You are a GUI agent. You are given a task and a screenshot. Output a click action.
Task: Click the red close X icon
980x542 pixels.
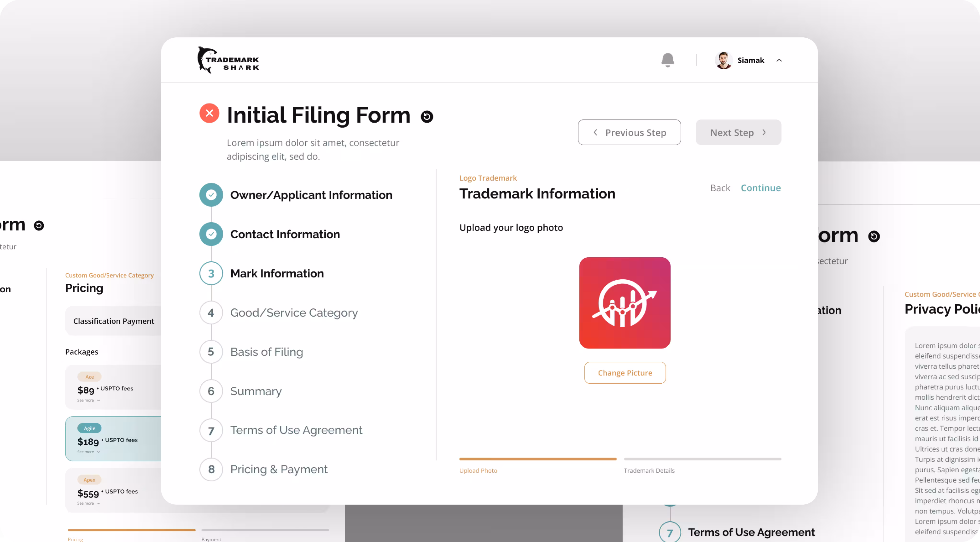[x=209, y=113]
